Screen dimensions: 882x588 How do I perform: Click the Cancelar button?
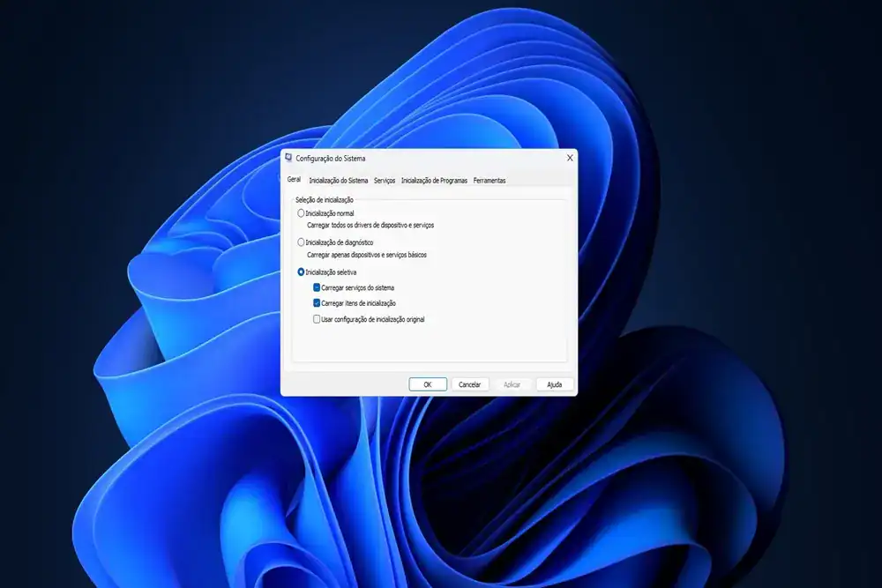coord(470,384)
